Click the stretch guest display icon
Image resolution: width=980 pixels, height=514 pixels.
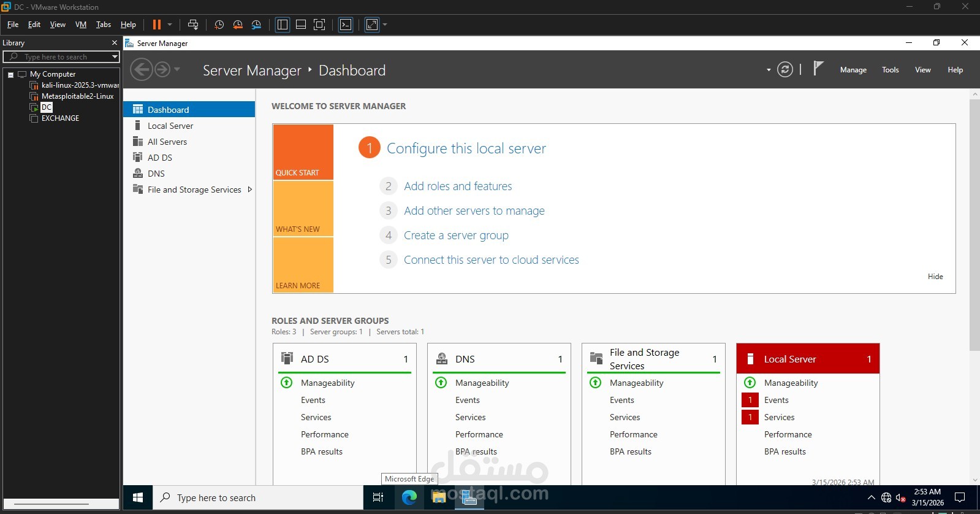point(372,25)
